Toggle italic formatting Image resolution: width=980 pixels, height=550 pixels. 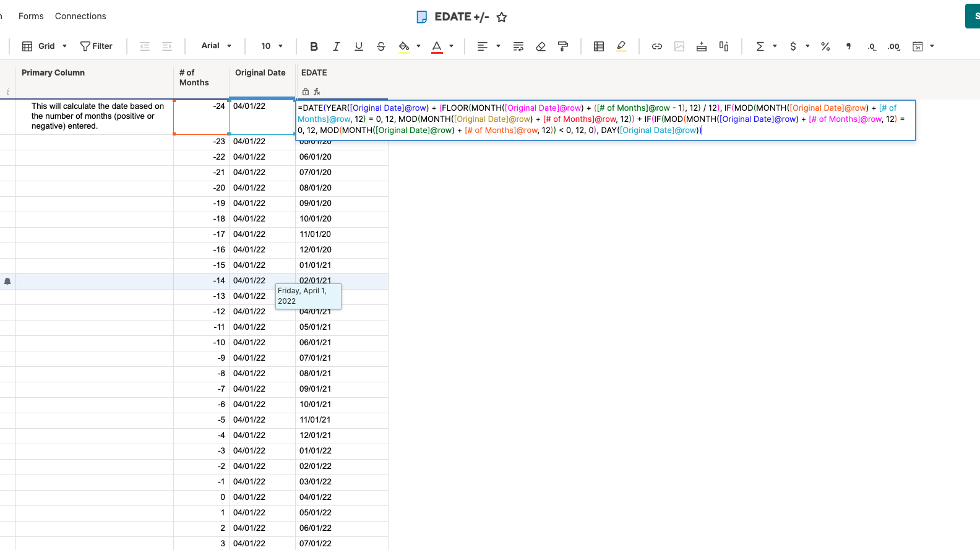[x=336, y=46]
